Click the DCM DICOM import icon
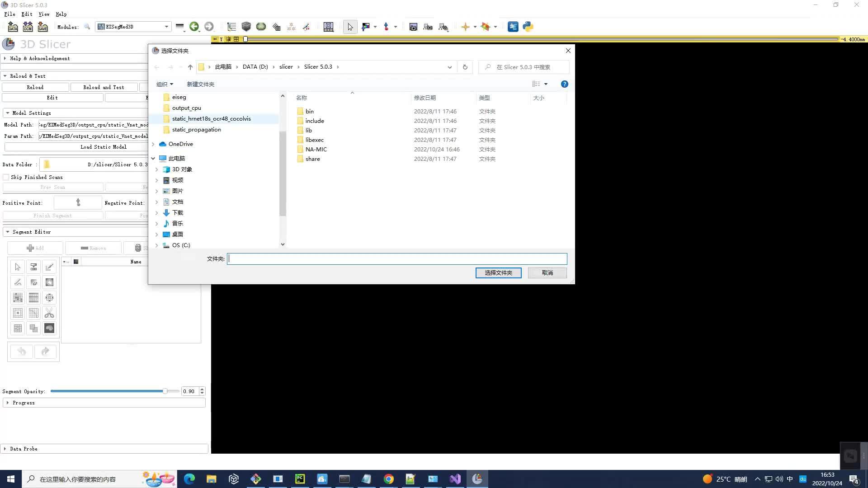Image resolution: width=868 pixels, height=488 pixels. pyautogui.click(x=28, y=27)
